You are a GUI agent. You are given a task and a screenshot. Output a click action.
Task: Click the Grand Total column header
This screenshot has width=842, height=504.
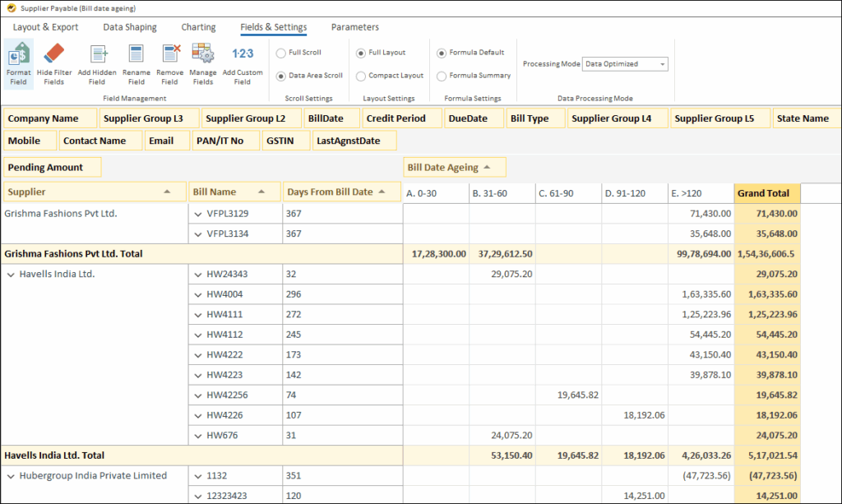click(x=767, y=193)
